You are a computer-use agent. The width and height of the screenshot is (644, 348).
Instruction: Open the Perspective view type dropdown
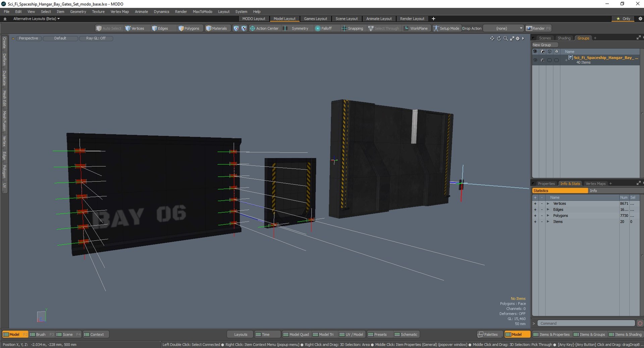[29, 39]
